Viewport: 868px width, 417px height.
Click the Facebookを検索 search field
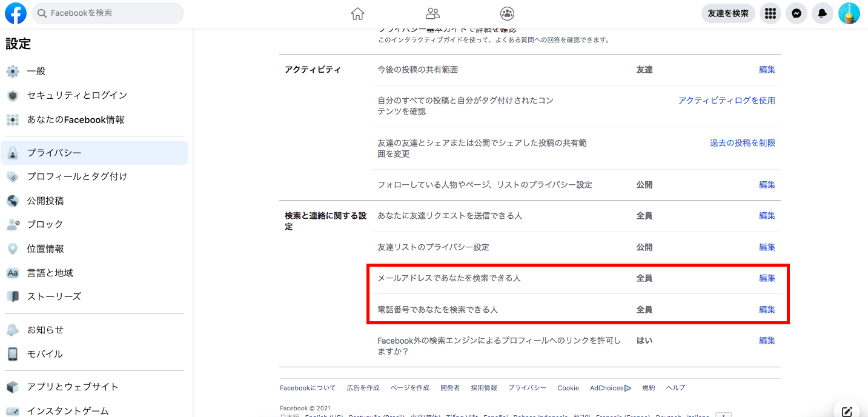click(x=108, y=13)
